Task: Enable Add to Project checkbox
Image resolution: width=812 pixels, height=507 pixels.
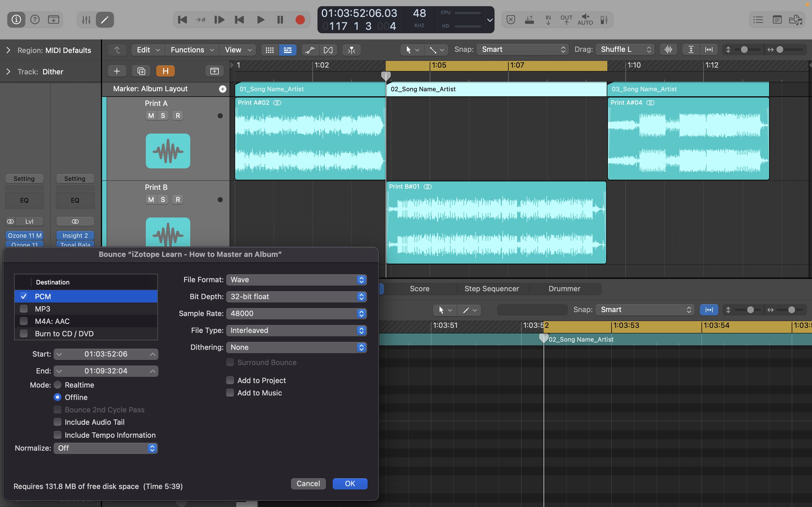Action: click(230, 380)
